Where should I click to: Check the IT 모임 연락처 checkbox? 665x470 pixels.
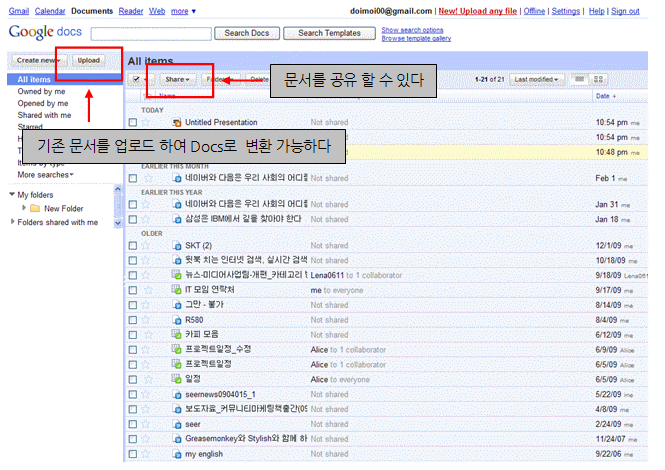(x=133, y=290)
